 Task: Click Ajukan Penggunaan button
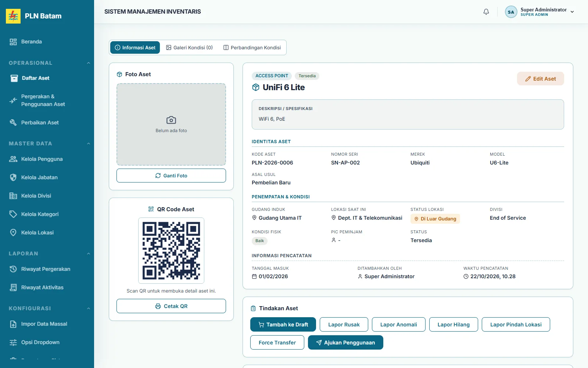coord(345,343)
